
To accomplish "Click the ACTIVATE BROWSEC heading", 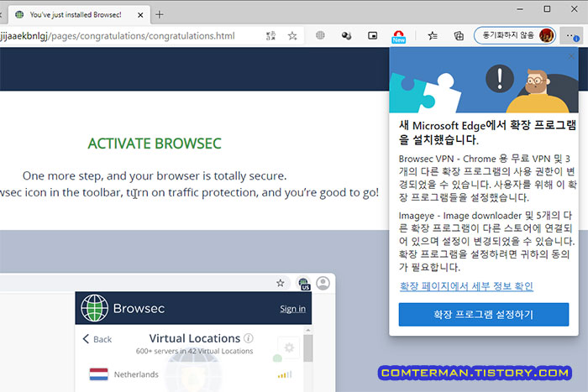I will [155, 144].
